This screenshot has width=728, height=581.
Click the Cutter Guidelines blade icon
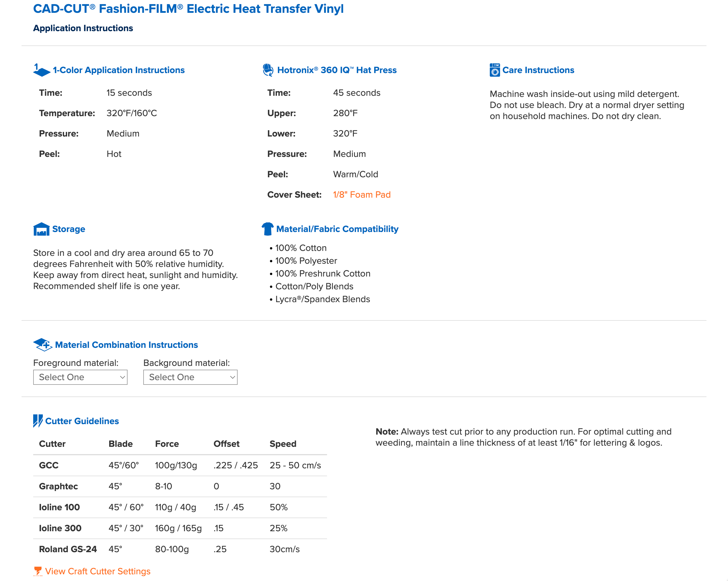(38, 421)
